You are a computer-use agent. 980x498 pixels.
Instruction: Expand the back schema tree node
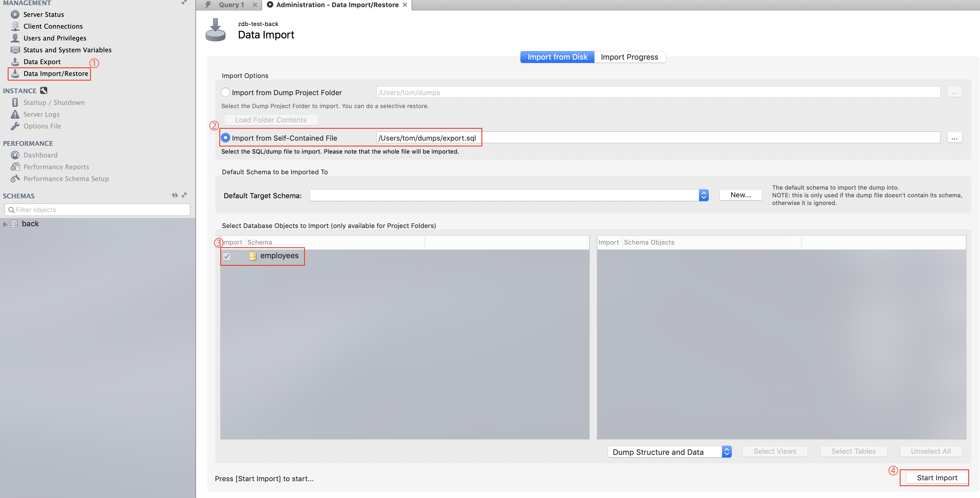(5, 224)
